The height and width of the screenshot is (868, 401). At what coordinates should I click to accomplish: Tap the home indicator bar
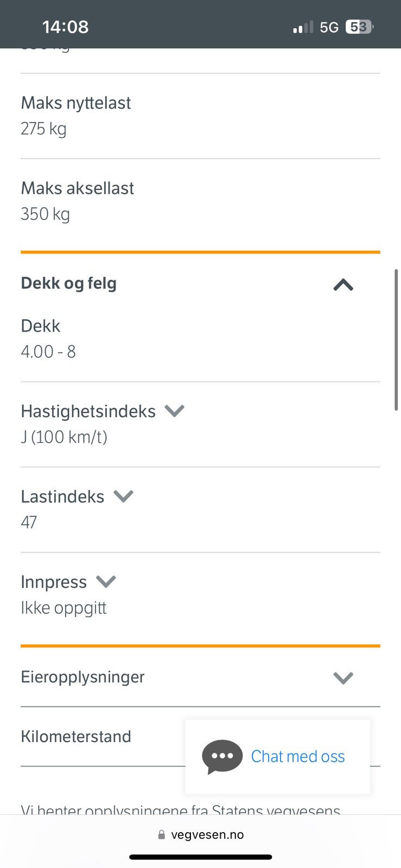(200, 857)
